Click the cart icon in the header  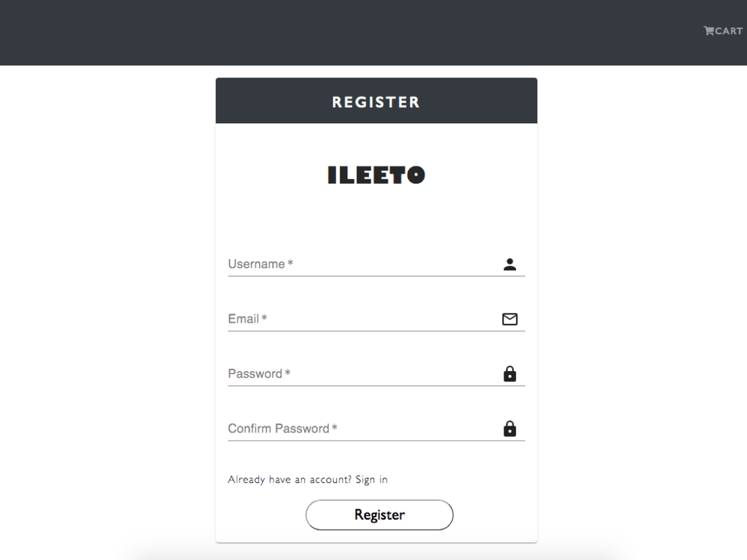pyautogui.click(x=708, y=31)
